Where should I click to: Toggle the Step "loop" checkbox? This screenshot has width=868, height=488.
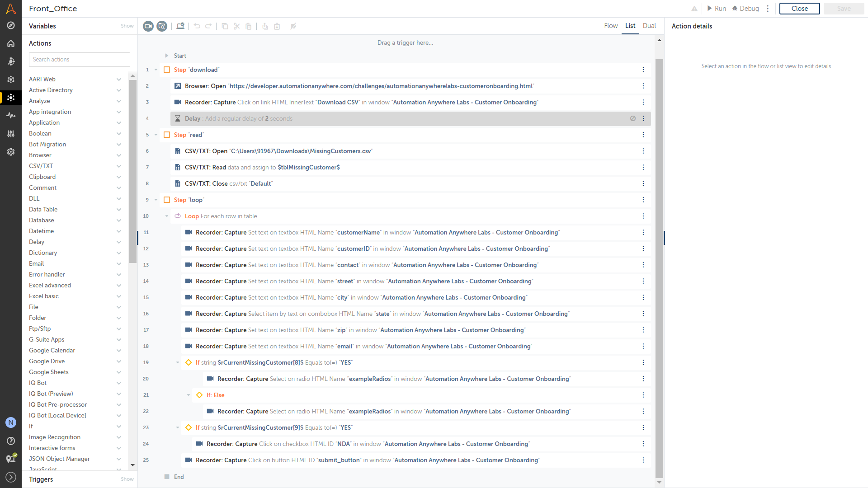(167, 200)
